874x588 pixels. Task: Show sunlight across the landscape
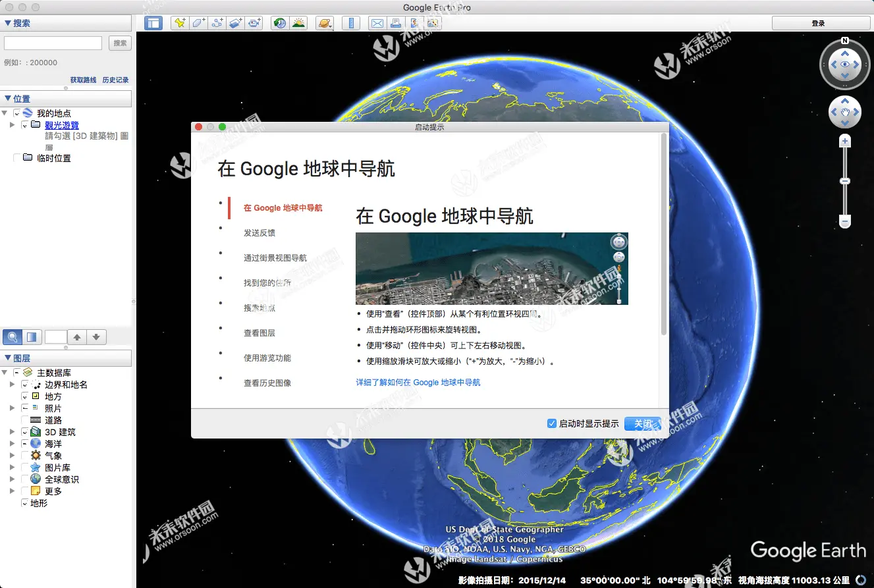[x=298, y=23]
